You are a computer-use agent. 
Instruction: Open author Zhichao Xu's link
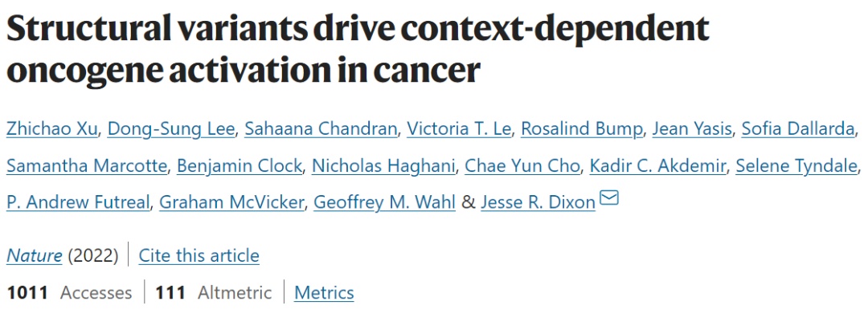(x=52, y=129)
